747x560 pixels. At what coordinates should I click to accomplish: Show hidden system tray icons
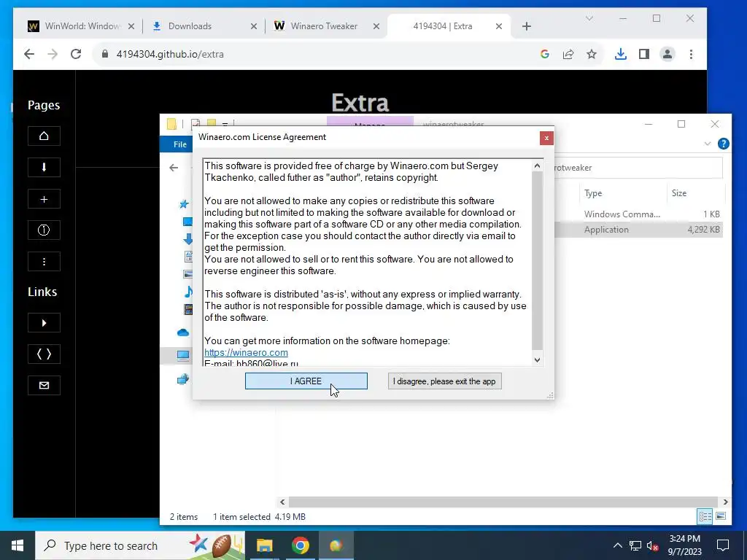tap(617, 545)
